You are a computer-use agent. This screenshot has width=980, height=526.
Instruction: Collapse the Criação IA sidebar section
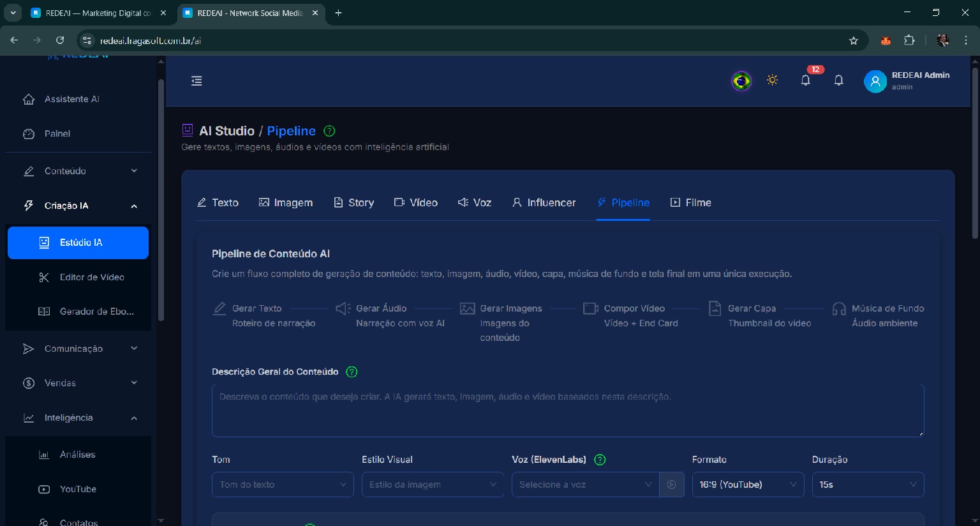point(78,206)
